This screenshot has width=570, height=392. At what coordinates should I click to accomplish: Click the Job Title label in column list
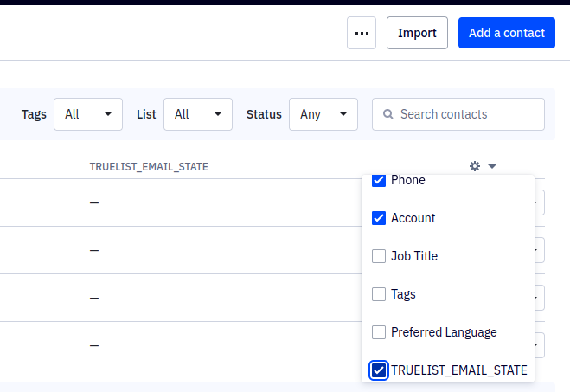point(414,256)
